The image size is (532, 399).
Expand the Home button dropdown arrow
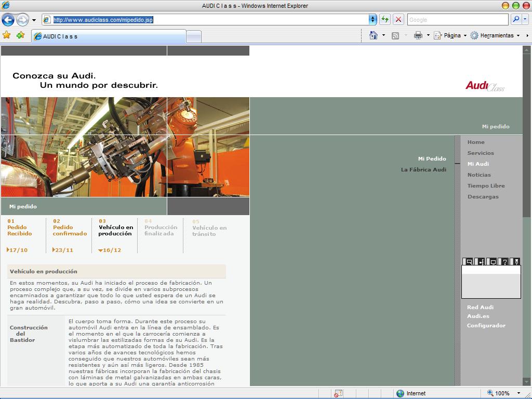(383, 35)
